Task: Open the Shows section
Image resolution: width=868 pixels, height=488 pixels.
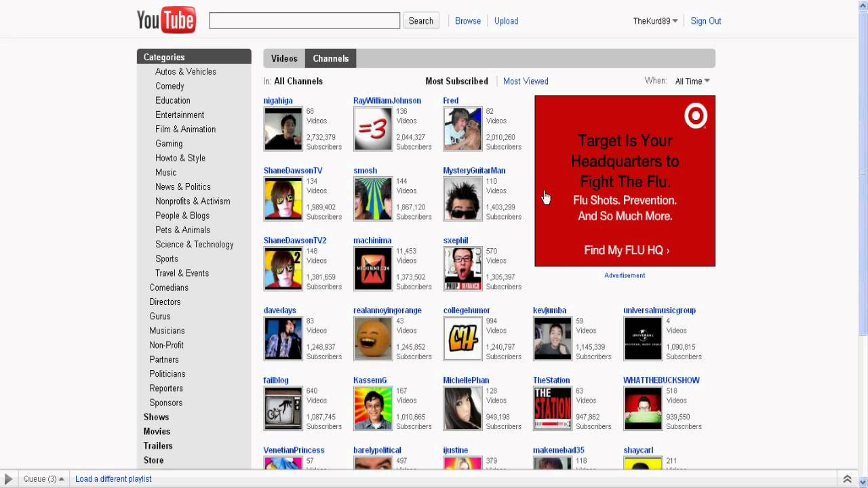Action: click(x=156, y=418)
